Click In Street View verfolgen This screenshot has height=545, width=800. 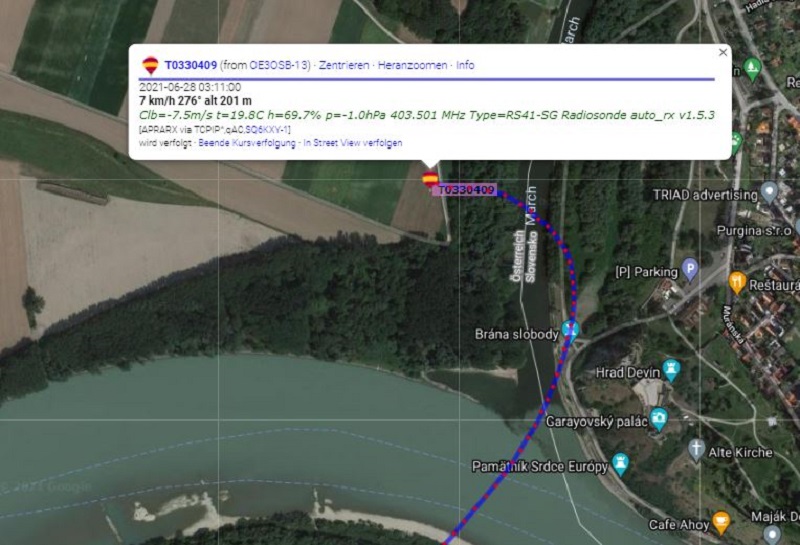pos(353,143)
